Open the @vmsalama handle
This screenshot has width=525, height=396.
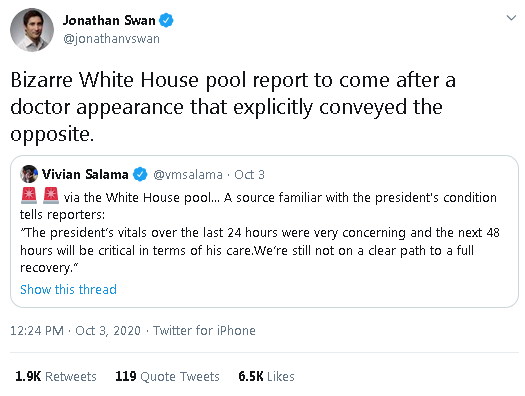tap(188, 175)
